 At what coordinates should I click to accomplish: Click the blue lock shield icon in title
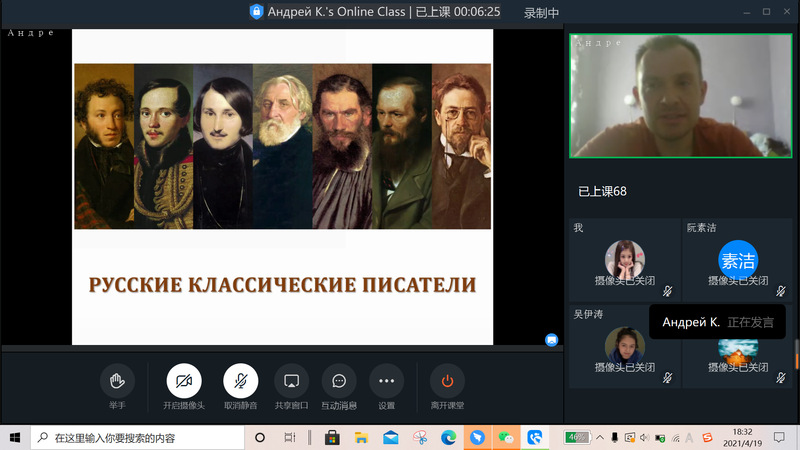coord(256,11)
